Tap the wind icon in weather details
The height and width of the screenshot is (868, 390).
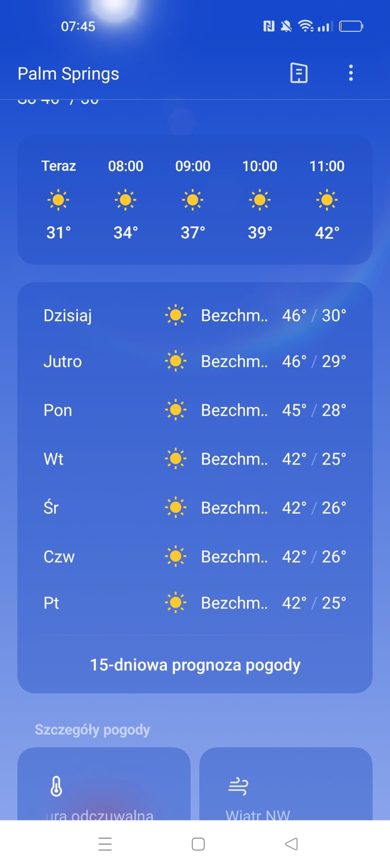(x=238, y=787)
